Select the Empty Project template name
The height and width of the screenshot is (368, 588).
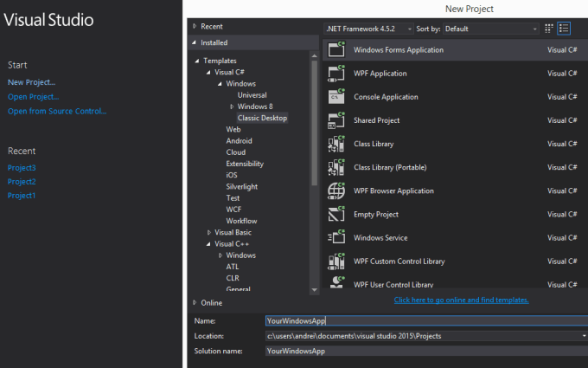[376, 215]
